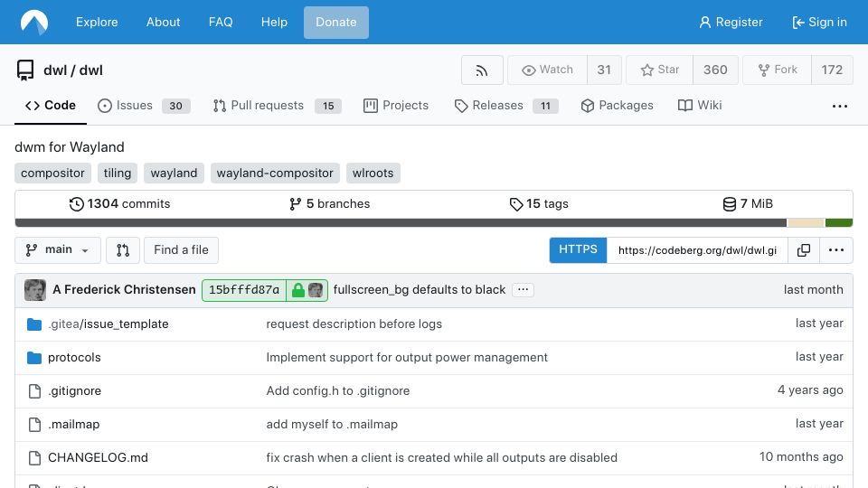Click the protocols folder icon
Viewport: 868px width, 488px height.
34,358
